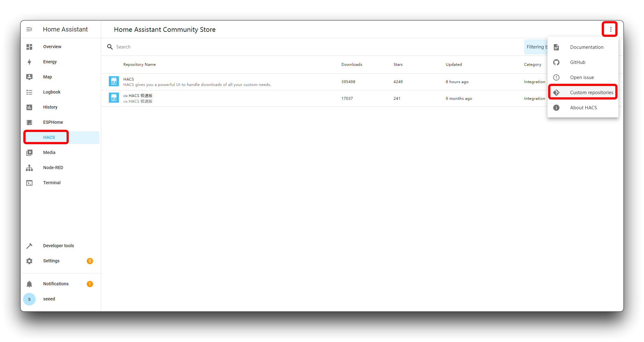The width and height of the screenshot is (644, 342).
Task: Go to Overview in sidebar
Action: (x=61, y=47)
